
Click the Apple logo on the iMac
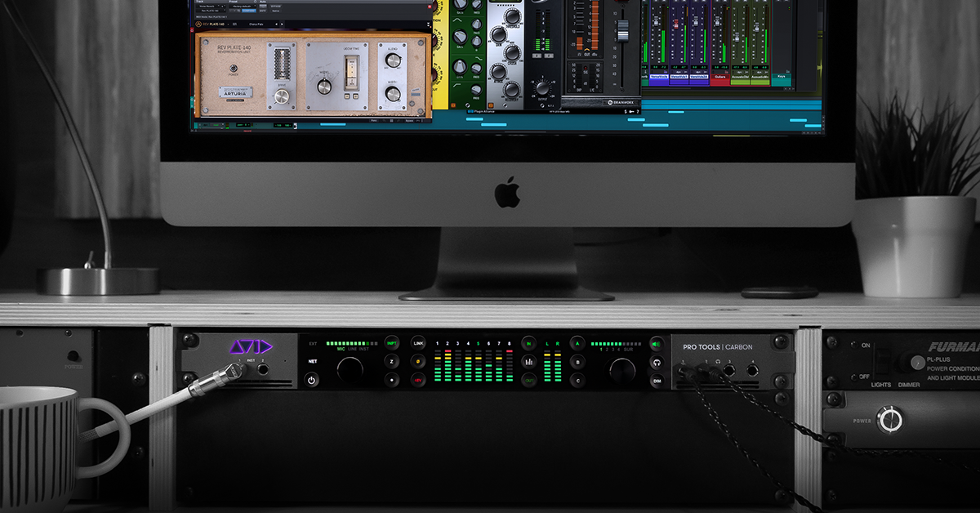coord(506,192)
